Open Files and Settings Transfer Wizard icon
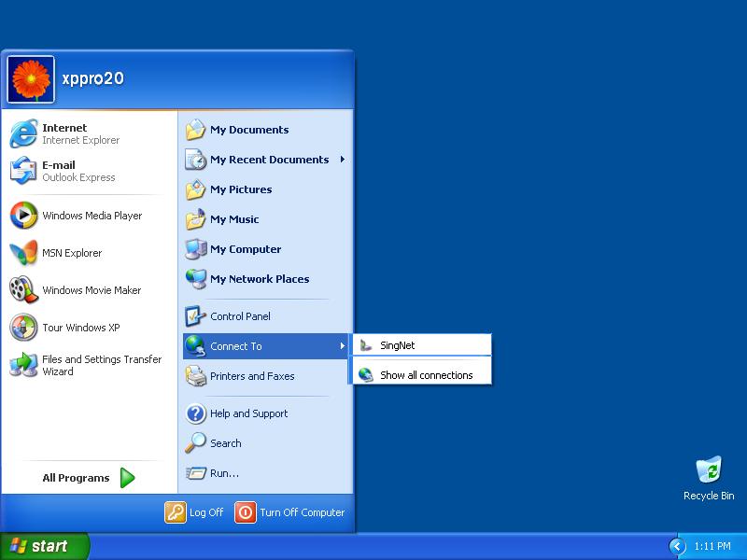 [x=23, y=365]
